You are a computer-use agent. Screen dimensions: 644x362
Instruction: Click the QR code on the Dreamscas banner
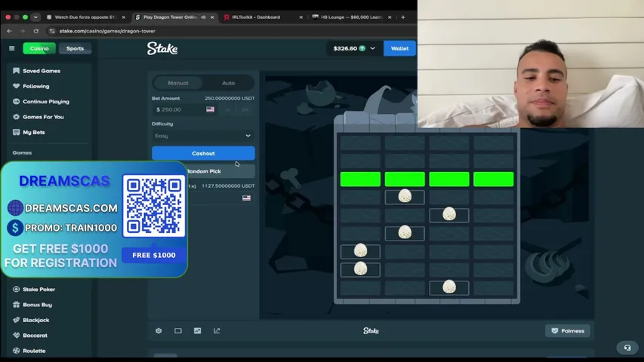[154, 206]
